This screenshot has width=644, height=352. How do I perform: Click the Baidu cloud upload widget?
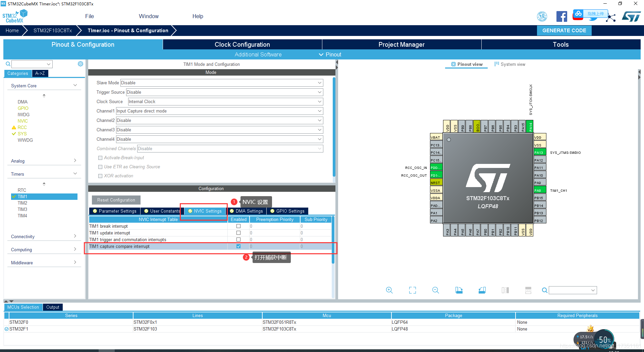coord(590,14)
